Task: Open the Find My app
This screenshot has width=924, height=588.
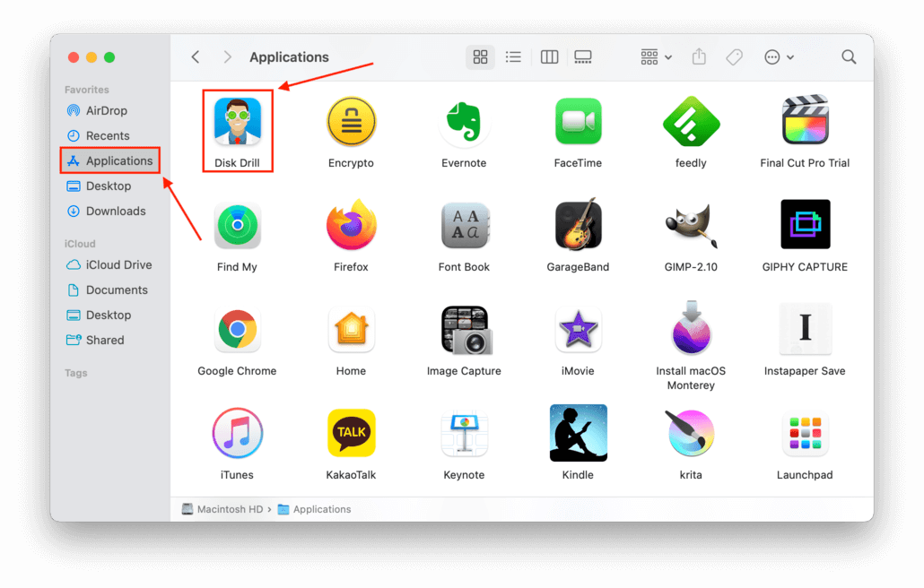Action: [x=238, y=225]
